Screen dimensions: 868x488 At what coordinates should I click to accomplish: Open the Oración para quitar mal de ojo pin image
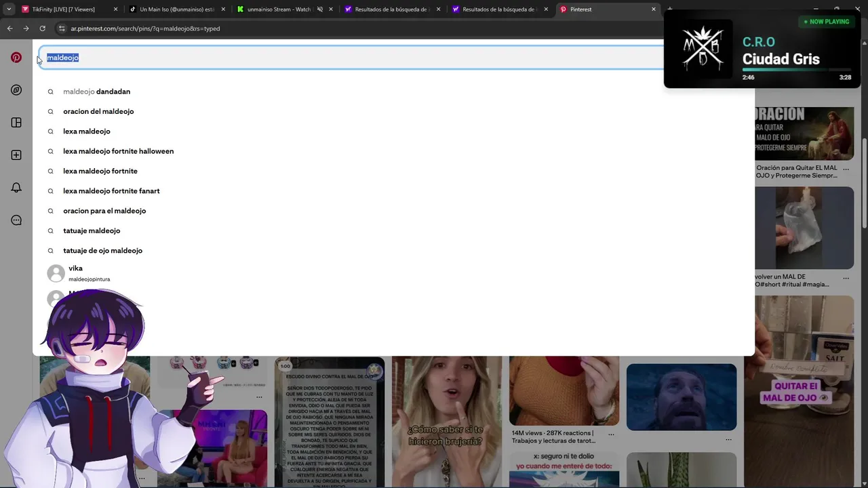point(804,134)
